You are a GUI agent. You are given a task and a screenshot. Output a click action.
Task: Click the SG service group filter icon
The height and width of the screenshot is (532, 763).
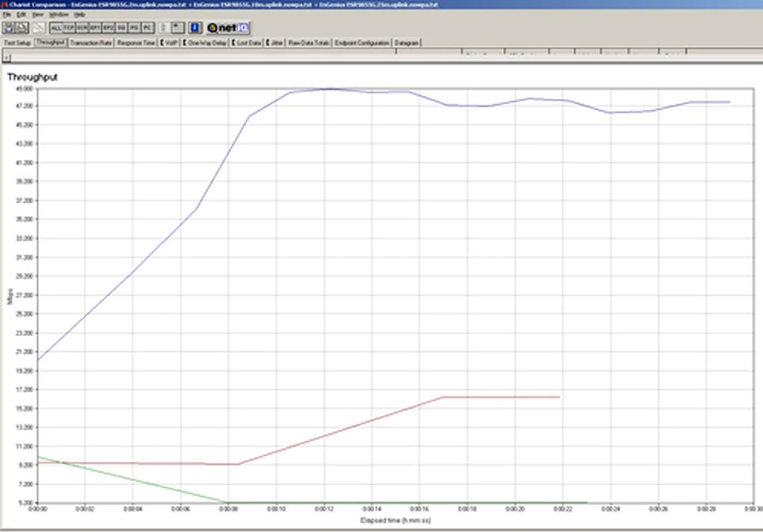pyautogui.click(x=120, y=28)
